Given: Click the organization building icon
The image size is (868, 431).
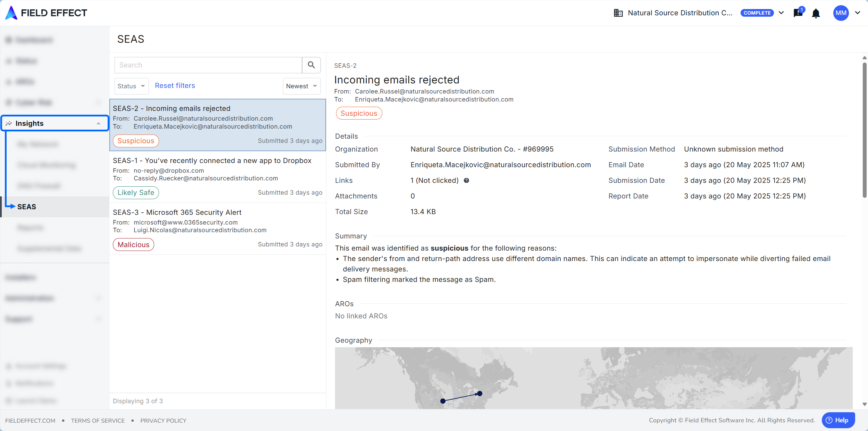Looking at the screenshot, I should click(x=618, y=13).
